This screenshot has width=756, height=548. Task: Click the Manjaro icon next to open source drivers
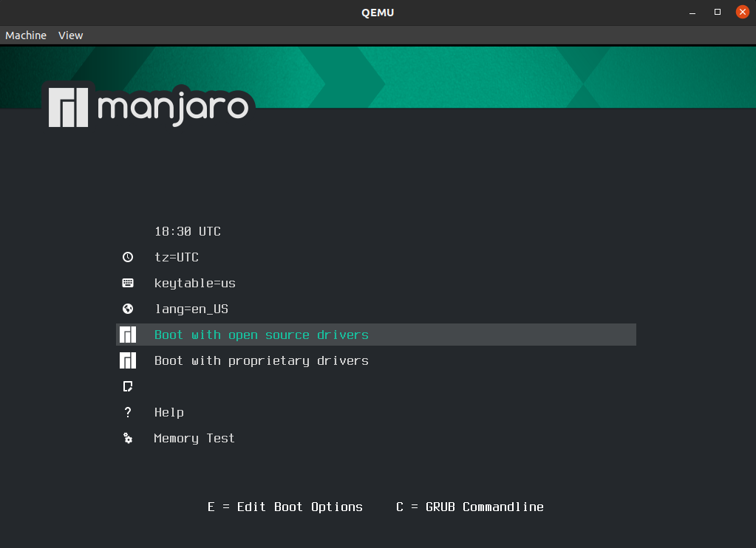[128, 335]
